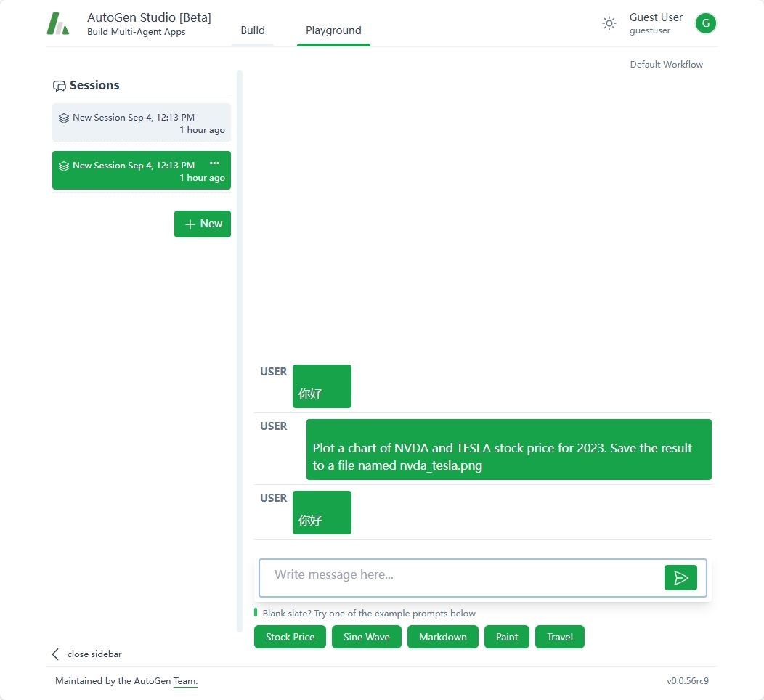
Task: Click the Sessions chat bubble icon
Action: (x=60, y=86)
